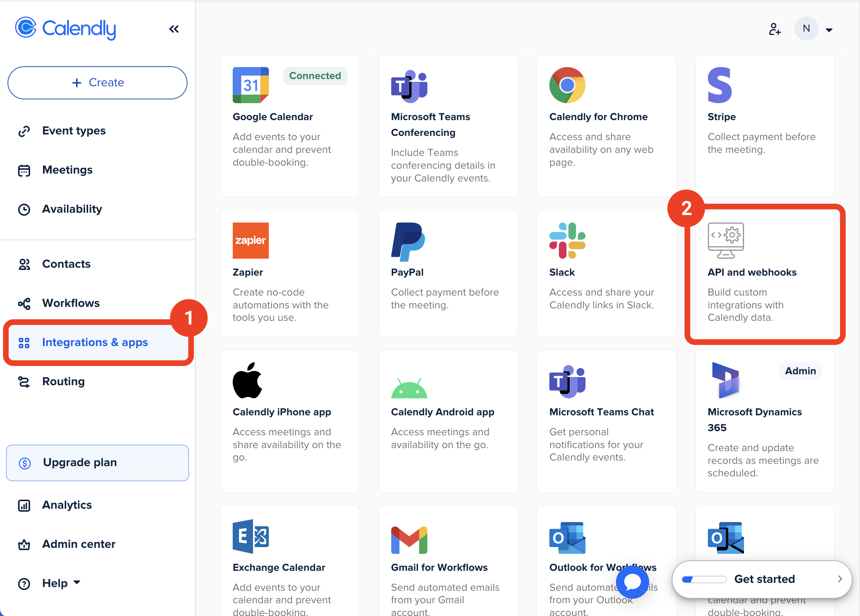The width and height of the screenshot is (860, 616).
Task: Select the Availability clock icon
Action: (x=24, y=209)
